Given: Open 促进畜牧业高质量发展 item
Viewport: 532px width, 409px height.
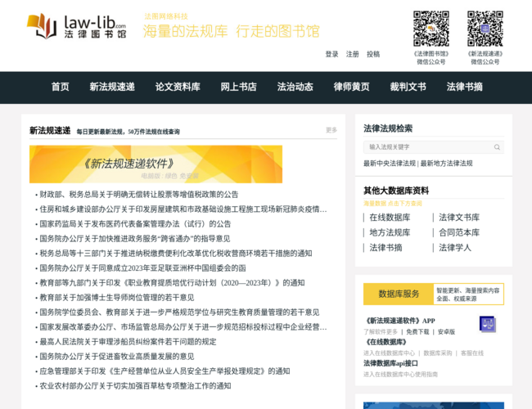Looking at the screenshot, I should click(117, 357).
